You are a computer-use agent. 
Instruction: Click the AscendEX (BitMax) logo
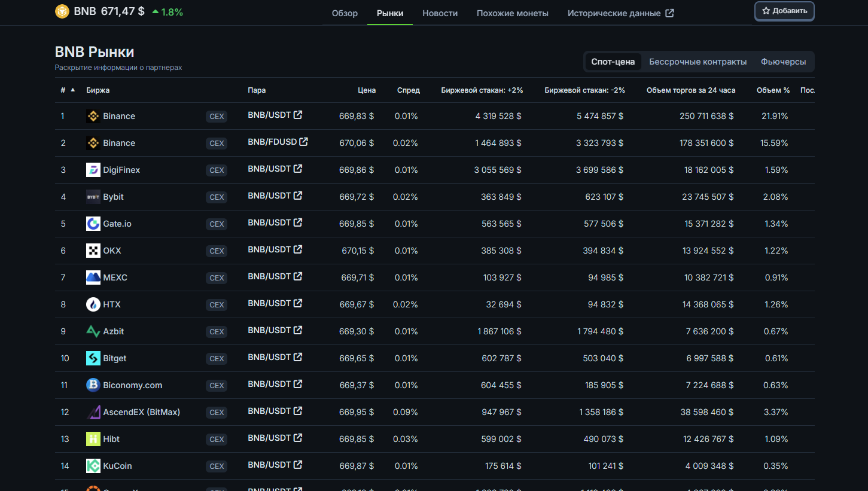coord(93,412)
